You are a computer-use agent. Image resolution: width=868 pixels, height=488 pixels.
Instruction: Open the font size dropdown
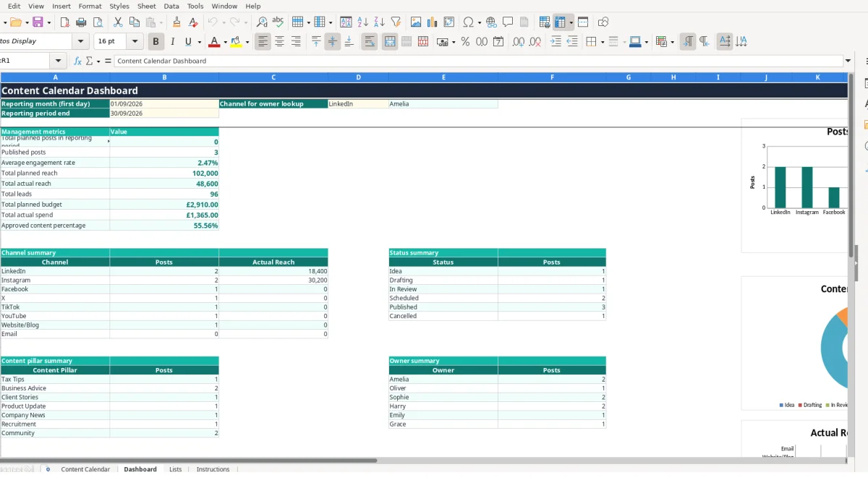point(135,42)
